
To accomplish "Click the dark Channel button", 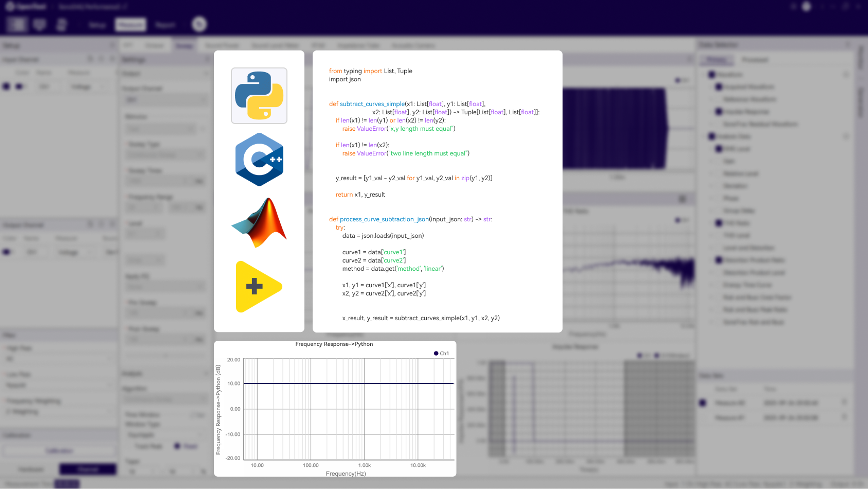I will coord(88,469).
